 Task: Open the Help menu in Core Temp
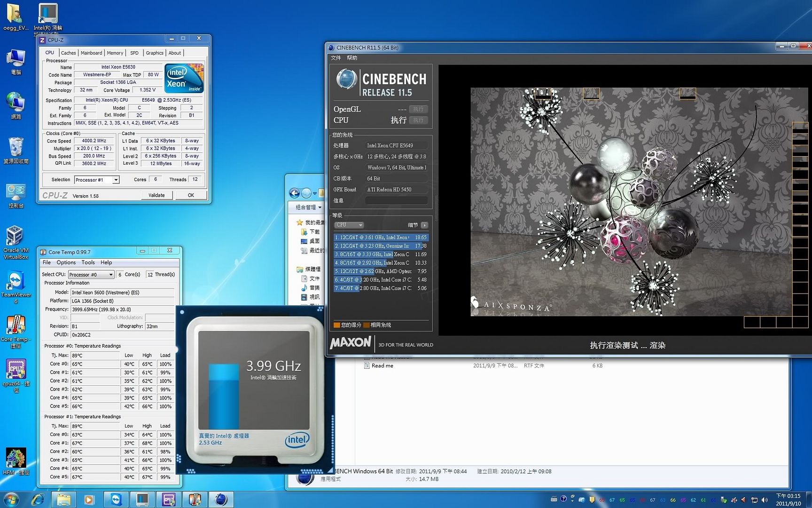pyautogui.click(x=106, y=262)
